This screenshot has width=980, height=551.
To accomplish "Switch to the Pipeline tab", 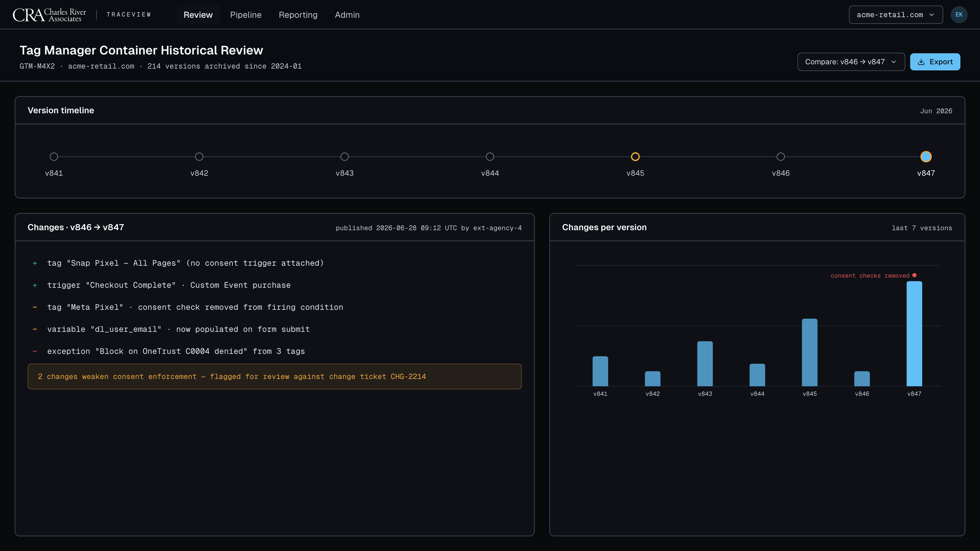I will (245, 15).
